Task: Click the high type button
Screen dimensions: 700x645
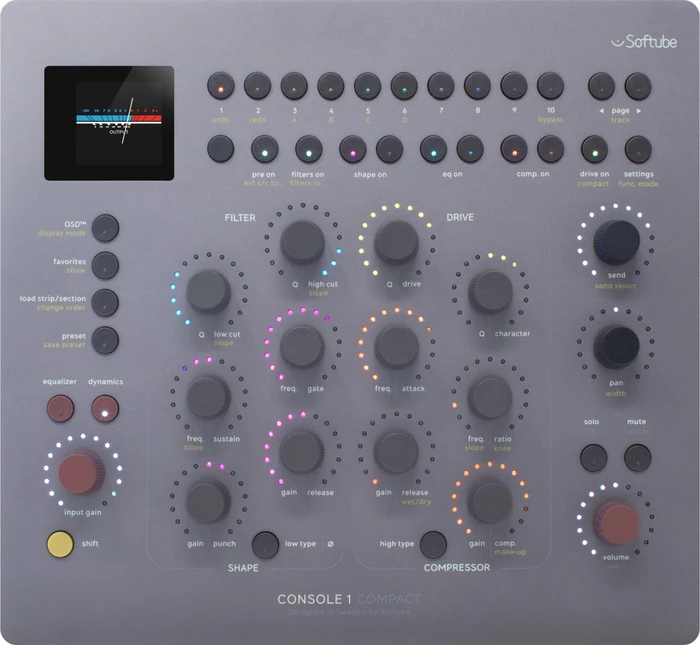Action: click(433, 545)
